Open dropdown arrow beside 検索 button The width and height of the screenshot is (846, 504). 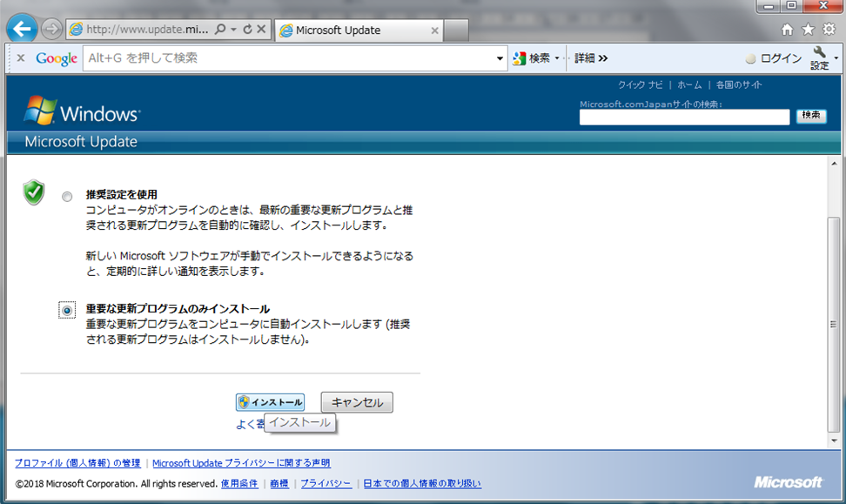click(x=557, y=58)
